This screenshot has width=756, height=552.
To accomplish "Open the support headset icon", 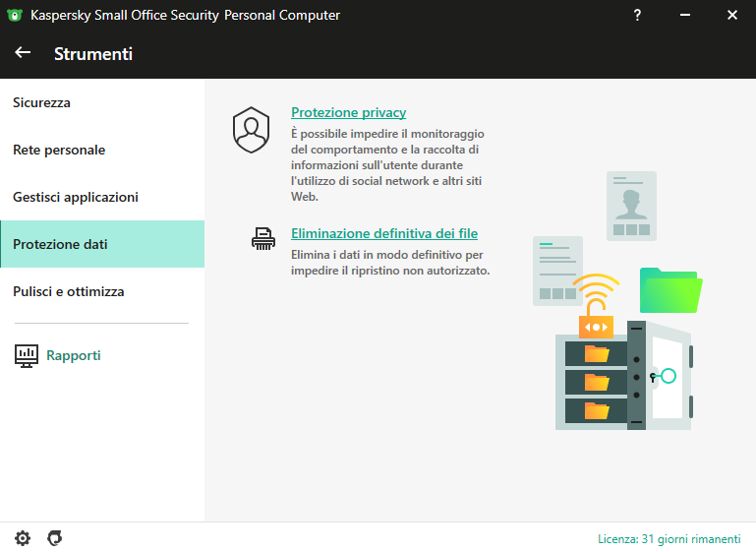I will pyautogui.click(x=54, y=538).
